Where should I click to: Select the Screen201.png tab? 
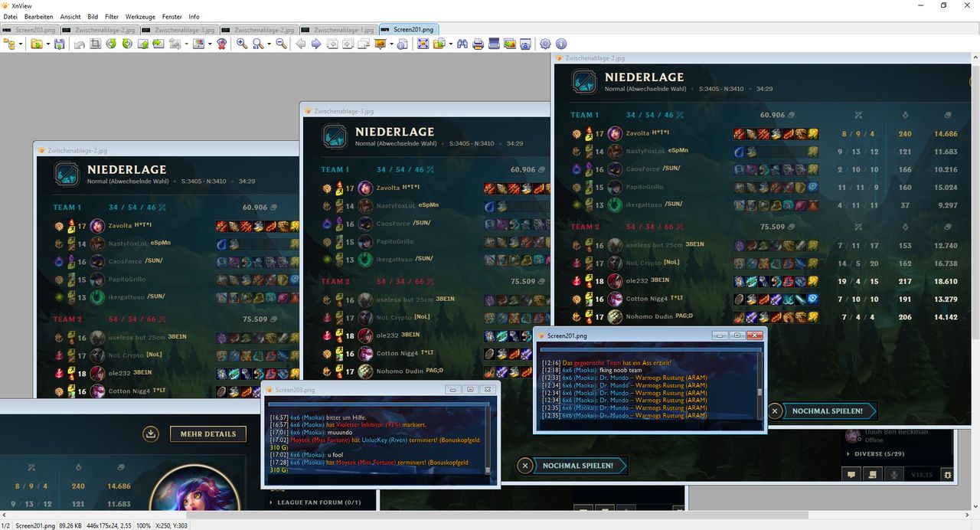coord(408,29)
